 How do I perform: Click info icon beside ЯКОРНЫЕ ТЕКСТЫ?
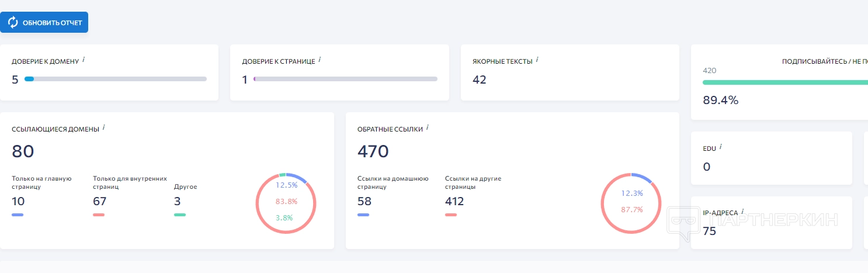coord(537,59)
